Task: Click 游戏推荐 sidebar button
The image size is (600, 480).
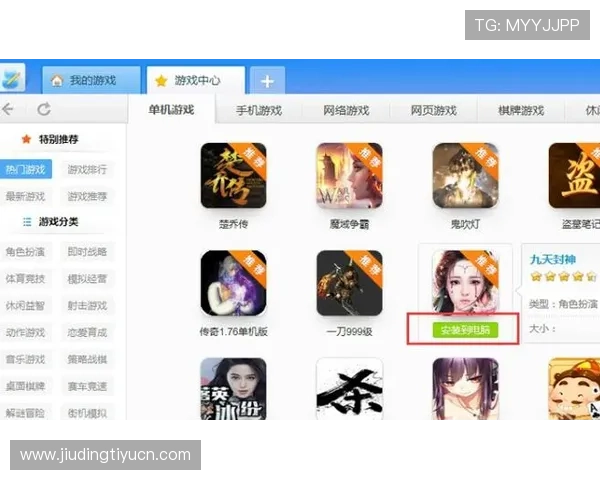Action: 87,196
